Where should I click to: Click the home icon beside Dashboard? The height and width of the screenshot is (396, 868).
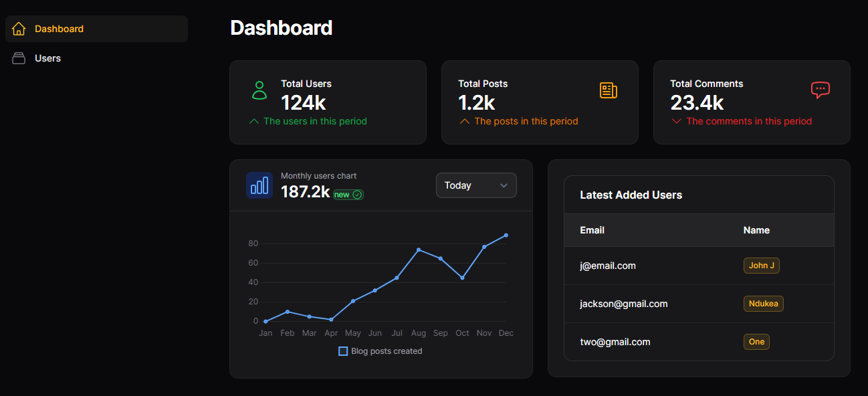click(19, 29)
